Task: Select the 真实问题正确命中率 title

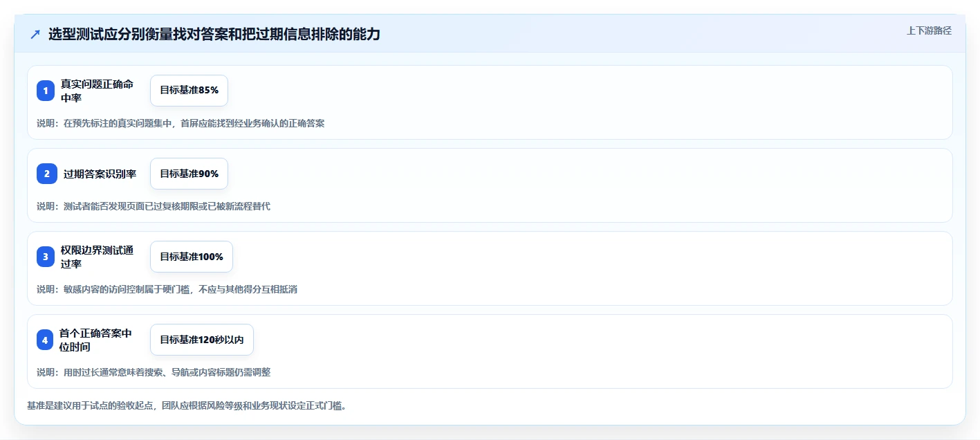Action: point(97,91)
